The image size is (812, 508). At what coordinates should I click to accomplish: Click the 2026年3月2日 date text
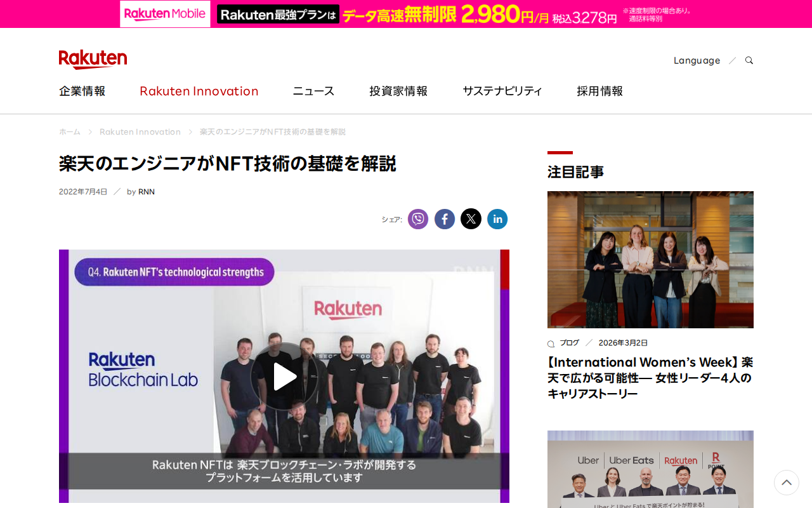coord(623,343)
